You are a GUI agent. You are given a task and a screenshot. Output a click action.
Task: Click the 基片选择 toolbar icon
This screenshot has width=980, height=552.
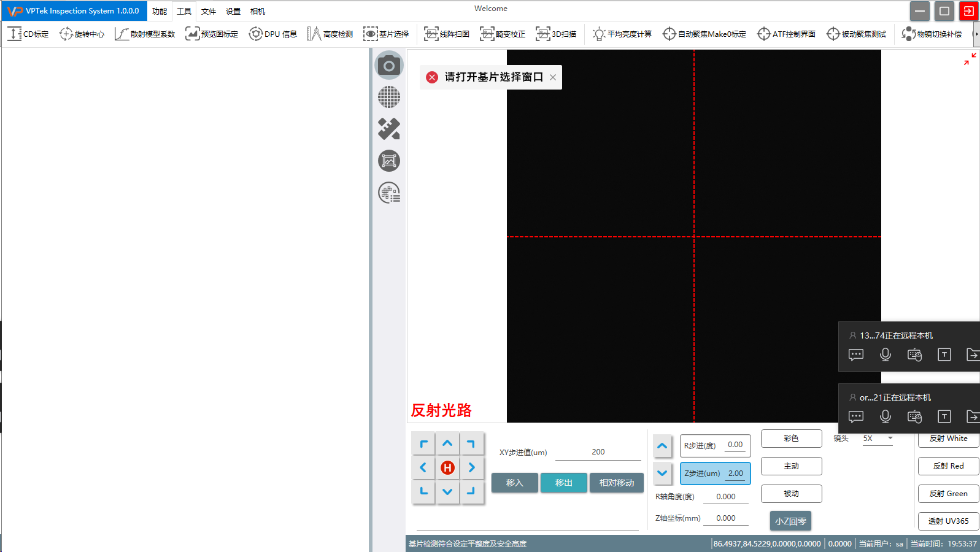click(x=386, y=34)
